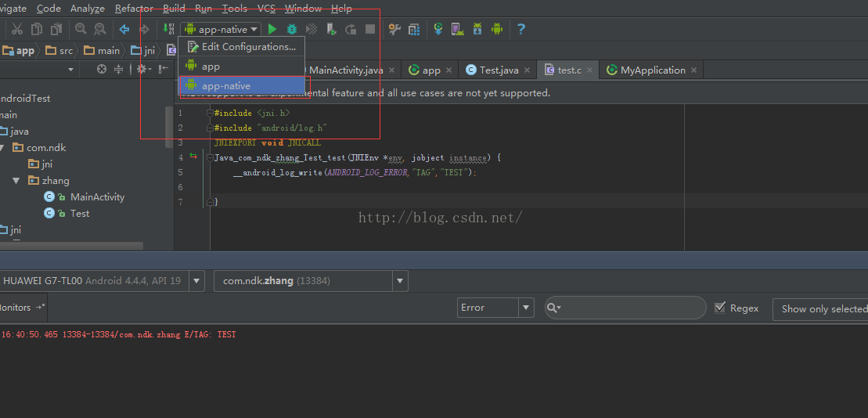Toggle the Regex checkbox
868x418 pixels.
720,308
